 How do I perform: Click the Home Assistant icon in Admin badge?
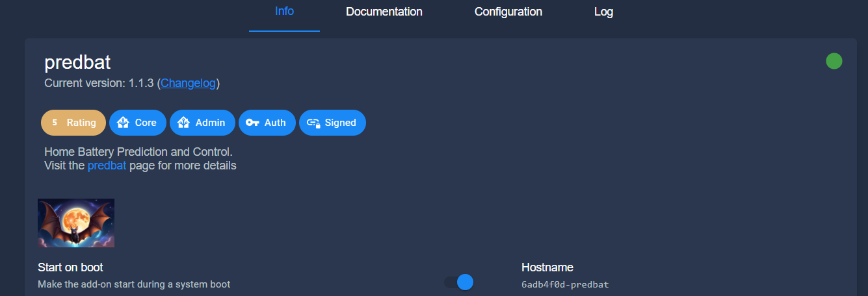(x=183, y=123)
